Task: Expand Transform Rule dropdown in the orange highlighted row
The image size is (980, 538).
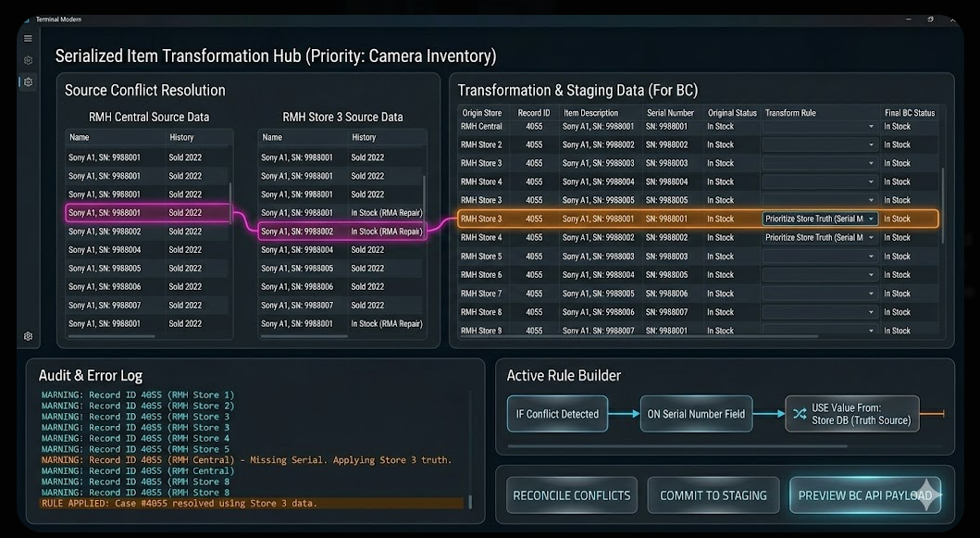Action: (820, 219)
